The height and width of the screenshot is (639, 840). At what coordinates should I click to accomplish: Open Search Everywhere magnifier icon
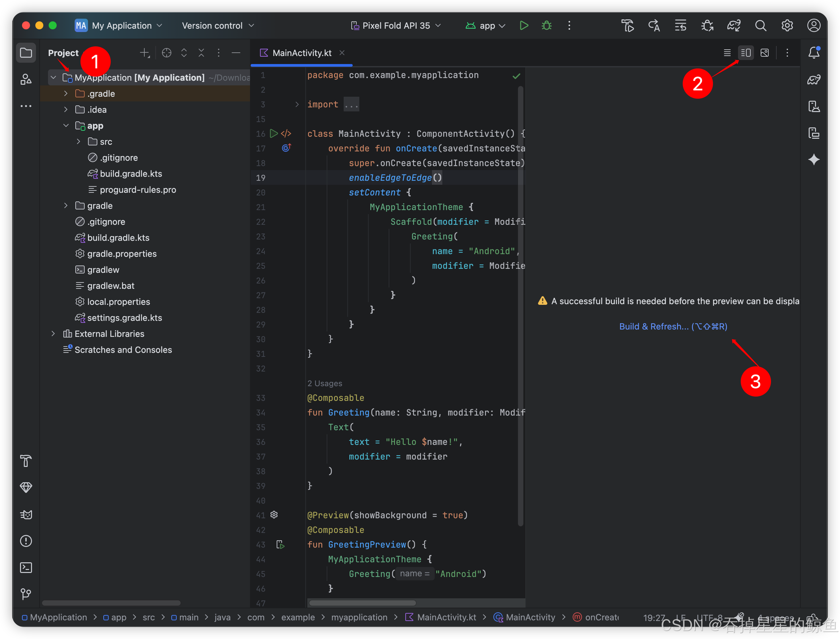(x=760, y=25)
